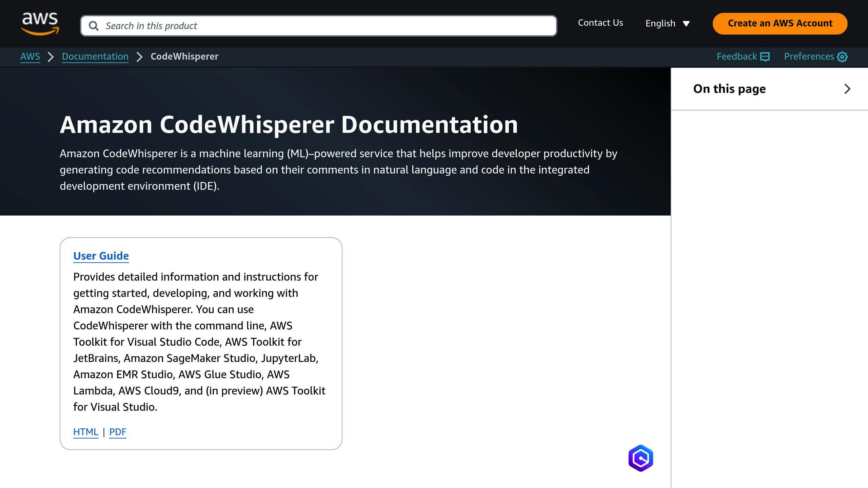The width and height of the screenshot is (868, 488).
Task: Download the User Guide PDF
Action: click(x=117, y=431)
